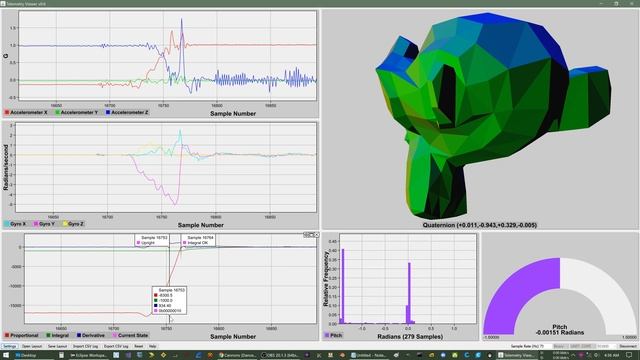640x360 pixels.
Task: Click the Pitch dial gauge
Action: click(560, 296)
